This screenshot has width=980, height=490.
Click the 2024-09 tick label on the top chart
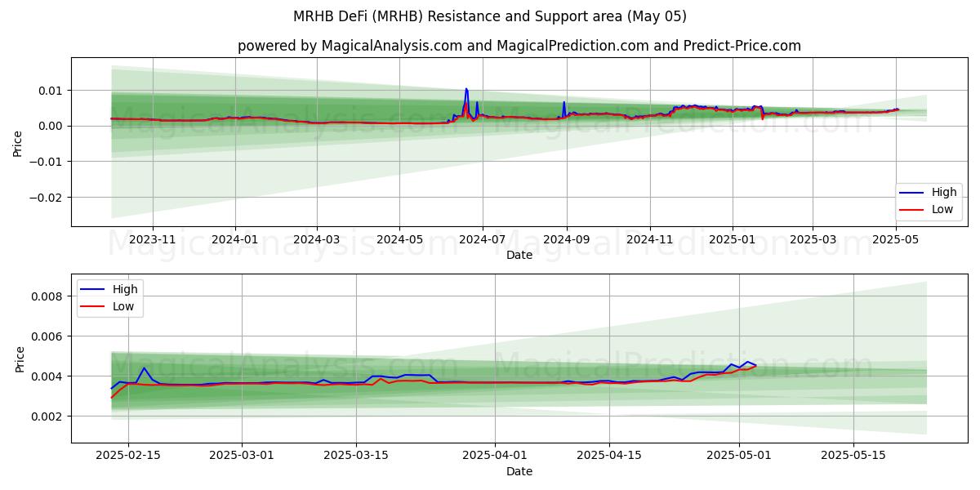tap(566, 238)
